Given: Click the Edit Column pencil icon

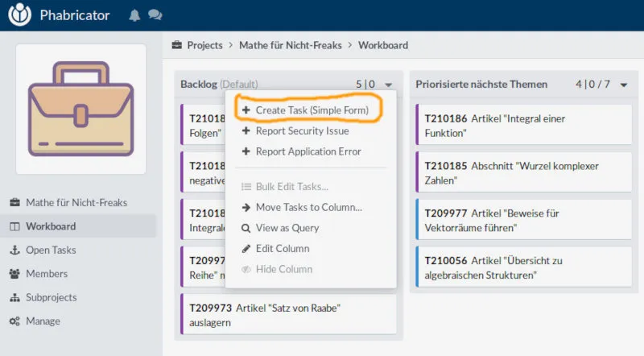Looking at the screenshot, I should (247, 249).
